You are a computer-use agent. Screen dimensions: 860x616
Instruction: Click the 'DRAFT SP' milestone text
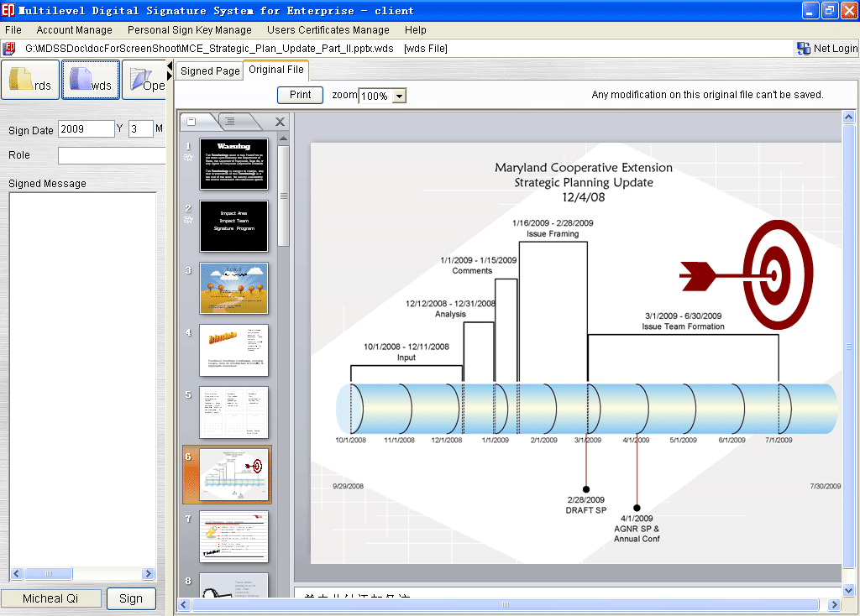point(585,510)
